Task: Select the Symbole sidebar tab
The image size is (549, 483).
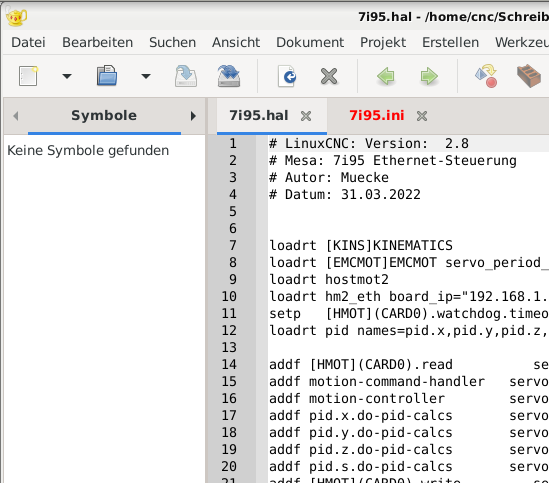Action: tap(104, 116)
